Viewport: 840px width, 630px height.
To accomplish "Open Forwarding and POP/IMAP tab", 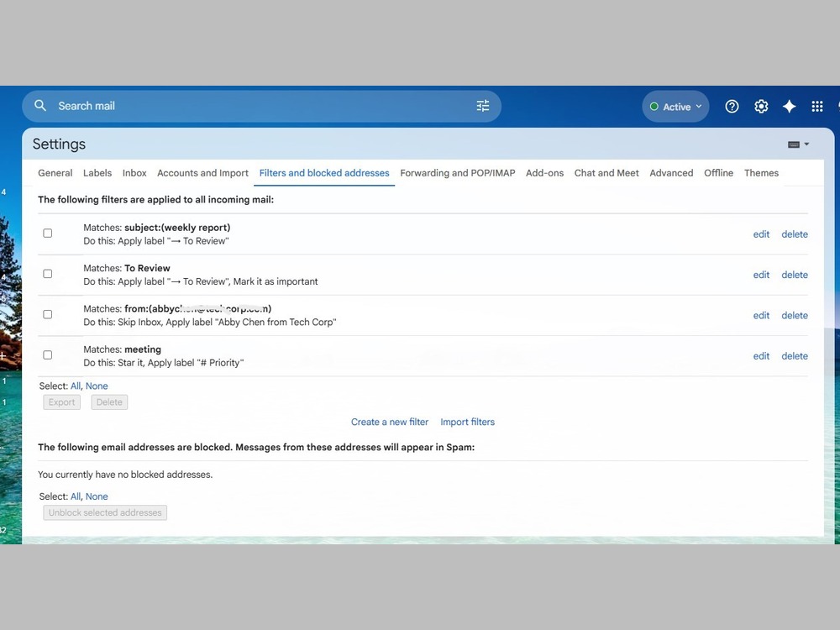I will [458, 173].
